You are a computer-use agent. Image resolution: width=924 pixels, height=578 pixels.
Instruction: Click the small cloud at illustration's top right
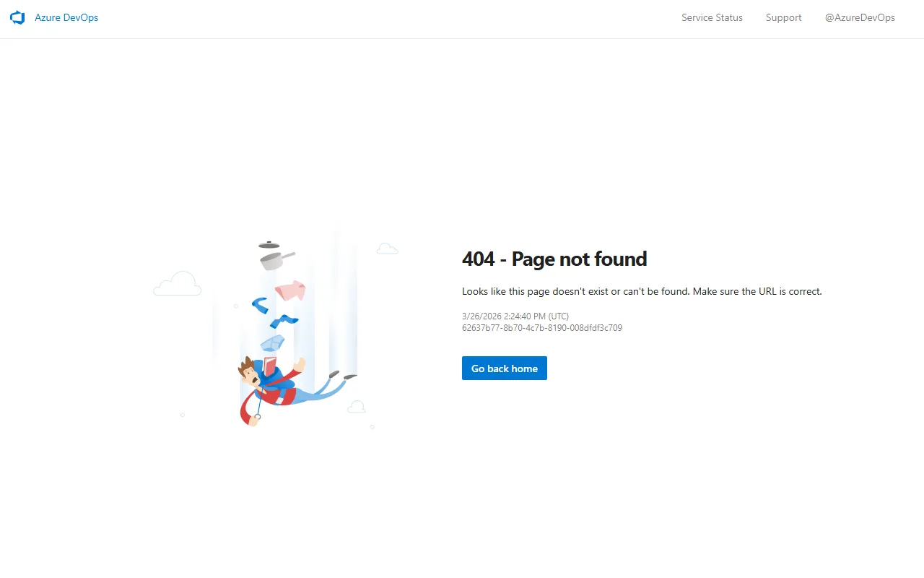pyautogui.click(x=388, y=249)
